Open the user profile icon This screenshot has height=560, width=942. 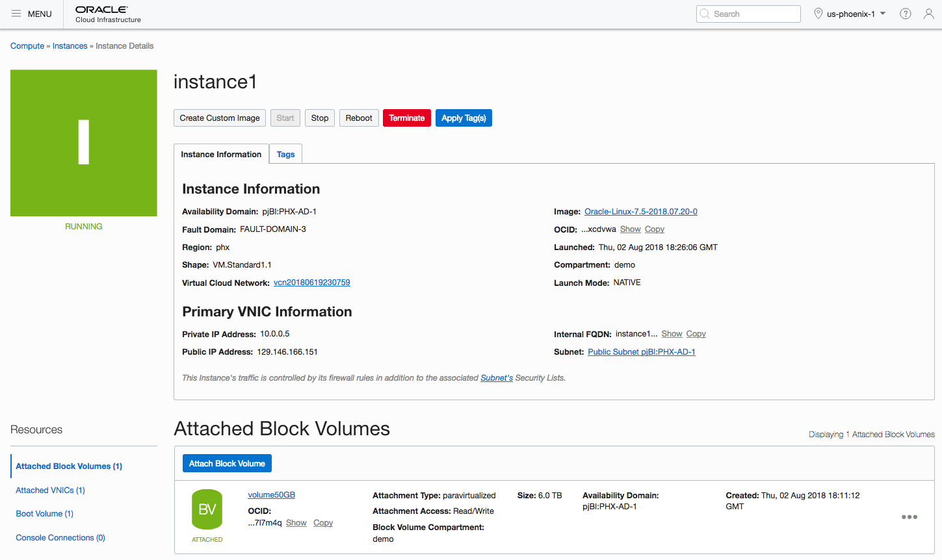[928, 14]
